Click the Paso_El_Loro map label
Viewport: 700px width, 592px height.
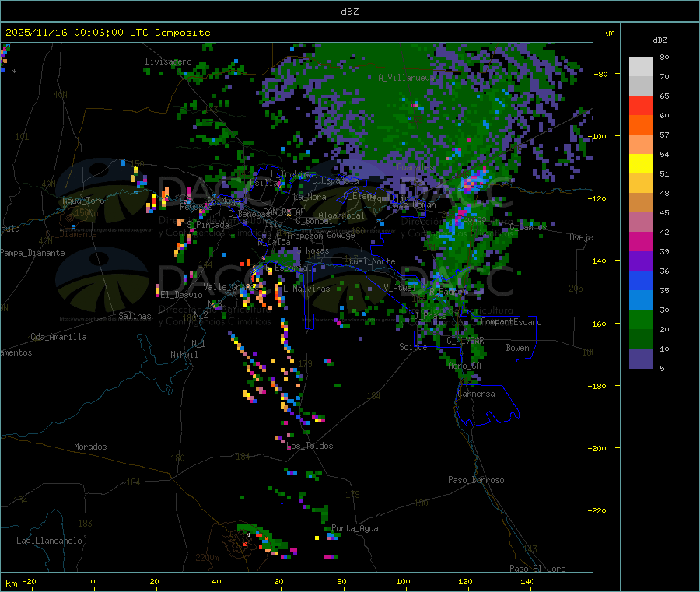coord(538,569)
